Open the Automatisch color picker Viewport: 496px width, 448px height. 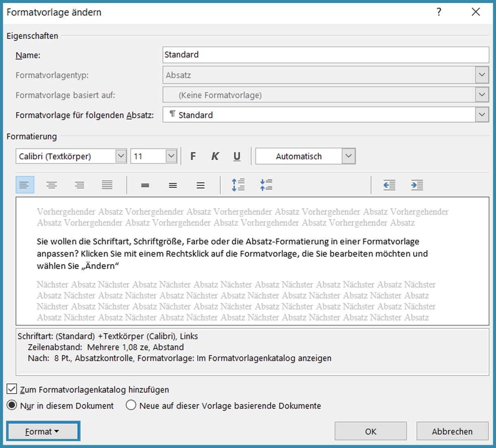tap(348, 156)
